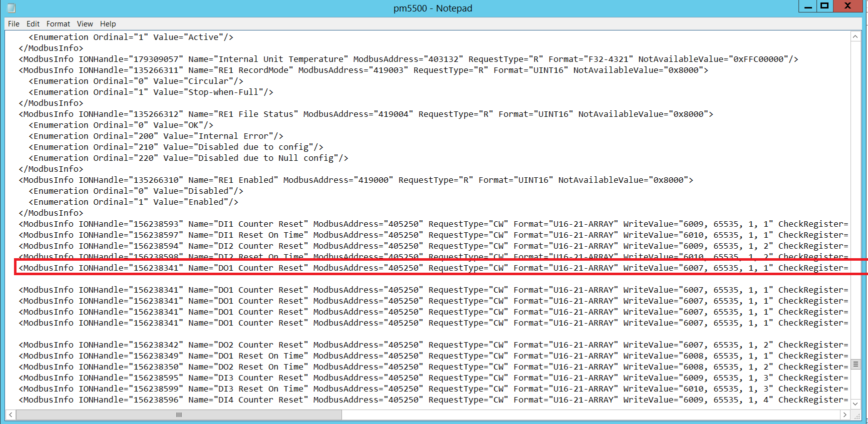
Task: Open the Format menu
Action: (58, 24)
